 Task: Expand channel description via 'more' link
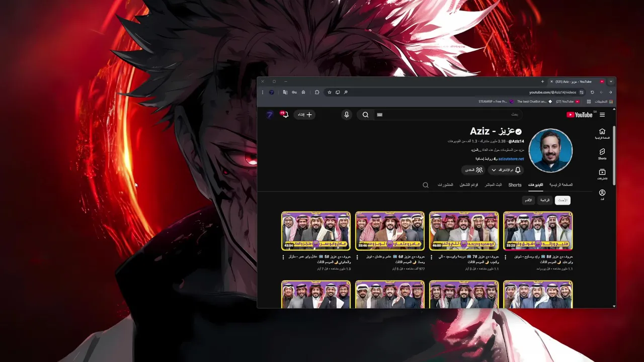[475, 150]
